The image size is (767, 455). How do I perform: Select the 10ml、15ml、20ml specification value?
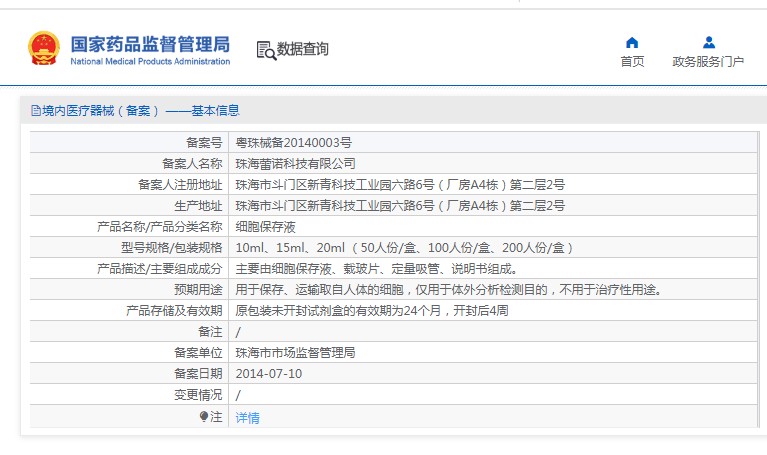coord(404,248)
